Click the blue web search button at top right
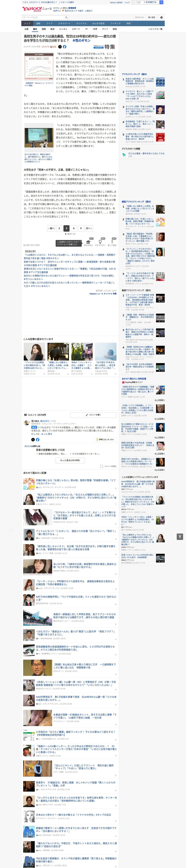The height and width of the screenshot is (868, 186). (x=161, y=2)
